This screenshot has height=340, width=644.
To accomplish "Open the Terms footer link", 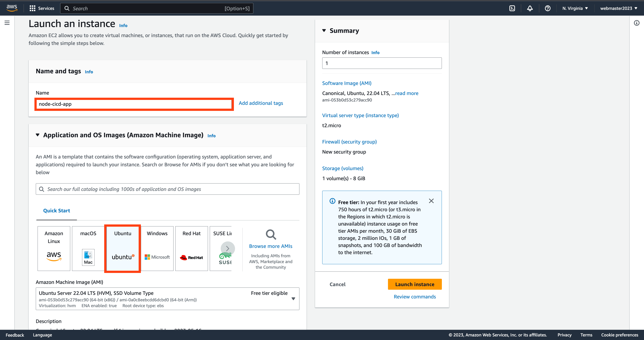I will (586, 335).
